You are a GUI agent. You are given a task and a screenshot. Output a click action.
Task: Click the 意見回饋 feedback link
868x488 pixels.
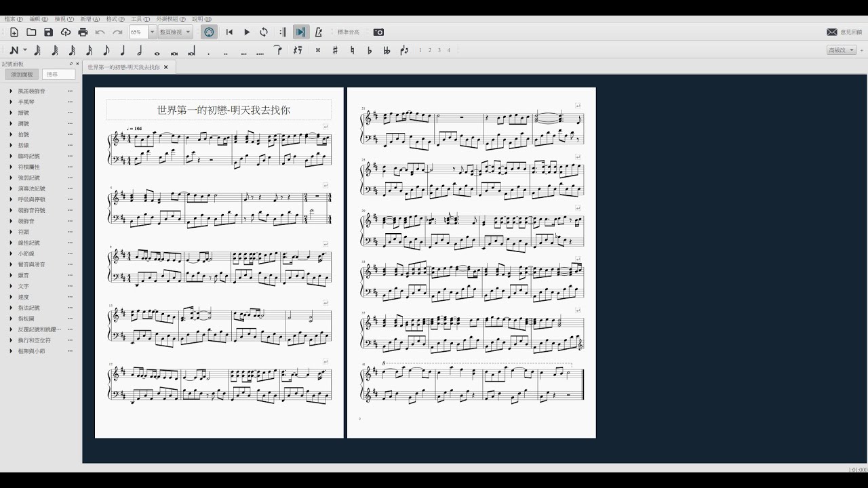pos(851,32)
